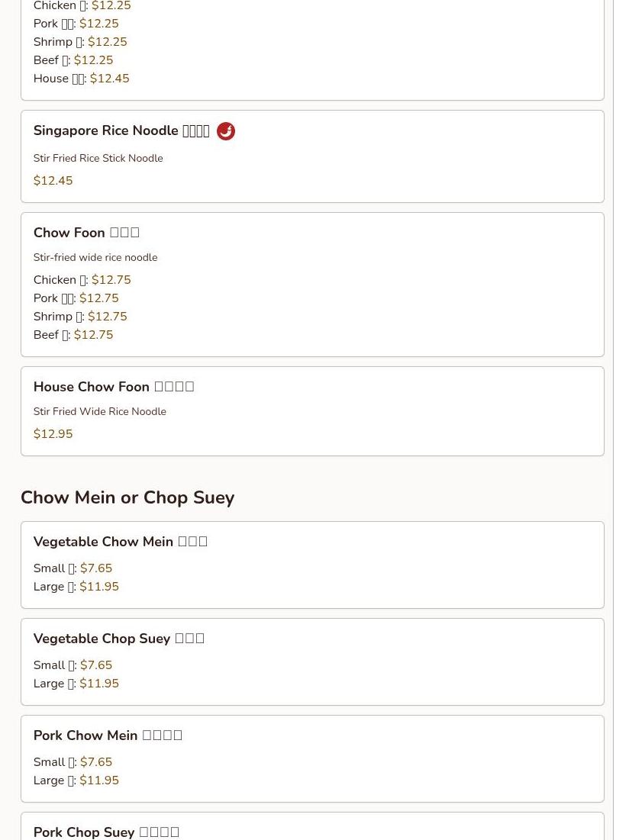Select Small size of Vegetable Chow Mein
The height and width of the screenshot is (840, 629).
[73, 568]
